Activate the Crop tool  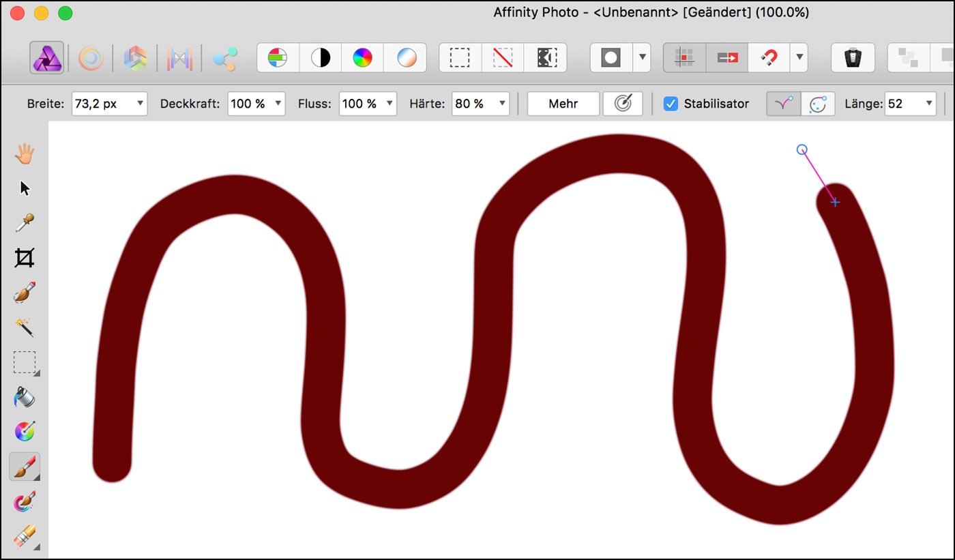(25, 258)
